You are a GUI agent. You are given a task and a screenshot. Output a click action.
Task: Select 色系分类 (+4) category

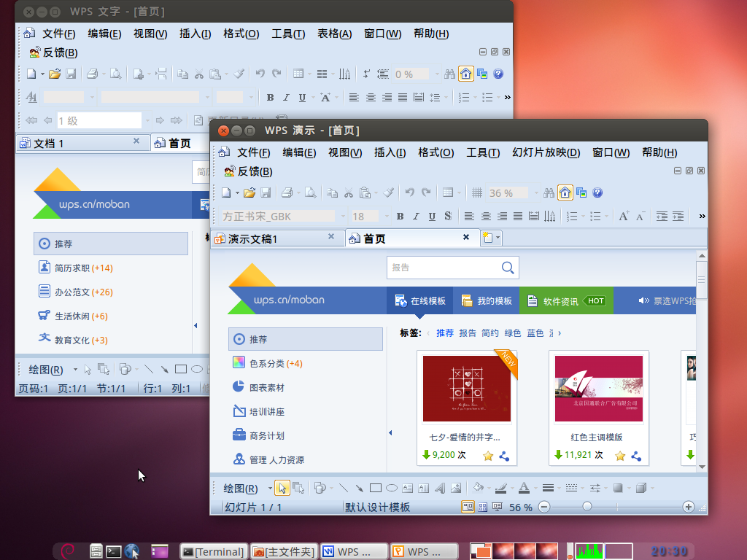click(306, 363)
